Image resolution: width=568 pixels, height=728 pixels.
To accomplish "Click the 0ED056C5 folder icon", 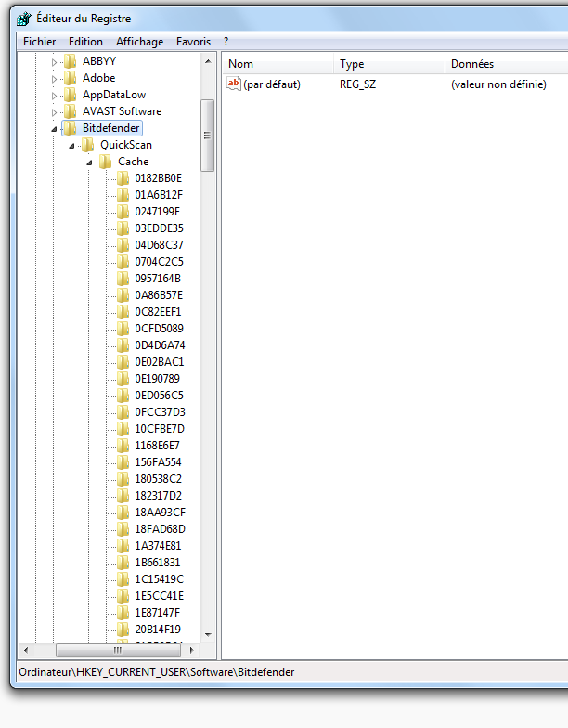I will pos(123,396).
